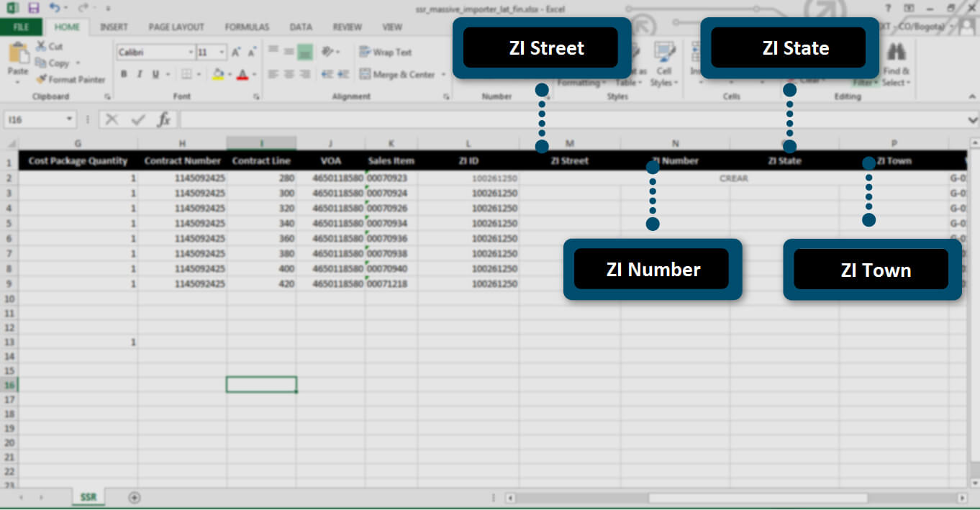Viewport: 980px width, 510px height.
Task: Expand the Name Box dropdown for I16
Action: tap(70, 119)
